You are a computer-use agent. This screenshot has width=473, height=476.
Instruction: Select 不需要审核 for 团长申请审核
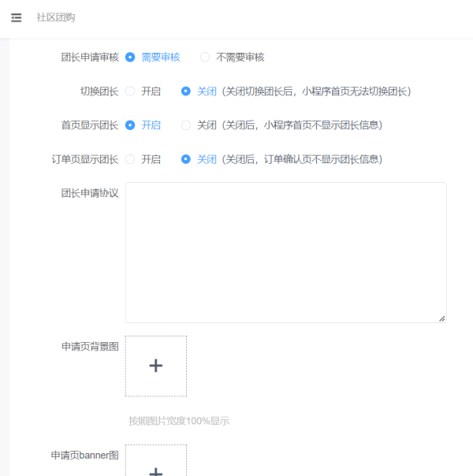pyautogui.click(x=205, y=58)
